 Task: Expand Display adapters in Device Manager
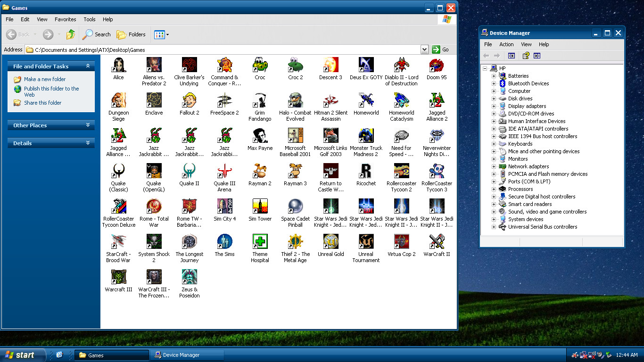(494, 106)
